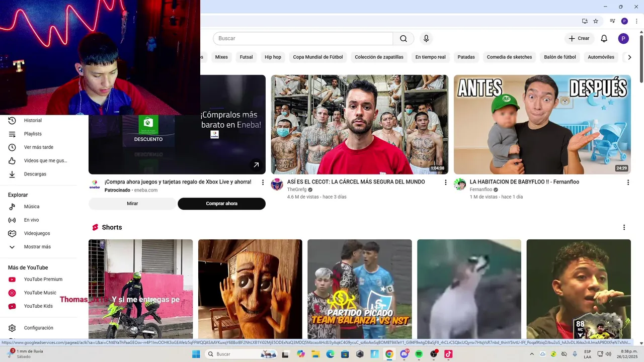
Task: Open the Crear dropdown button
Action: coord(579,39)
